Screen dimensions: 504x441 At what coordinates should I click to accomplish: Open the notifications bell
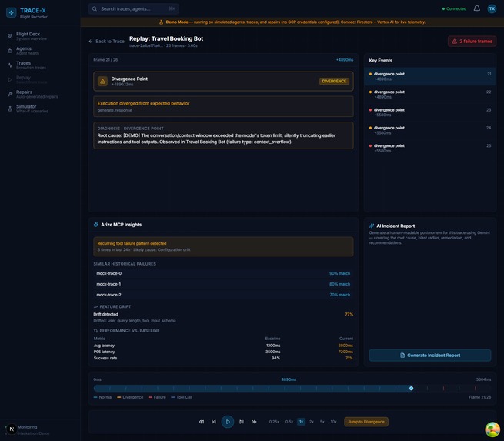(x=476, y=8)
